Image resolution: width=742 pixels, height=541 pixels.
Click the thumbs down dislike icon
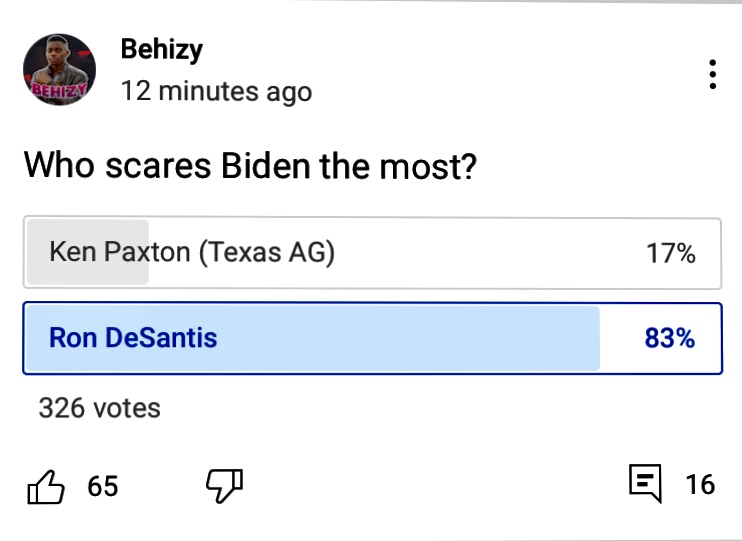224,486
